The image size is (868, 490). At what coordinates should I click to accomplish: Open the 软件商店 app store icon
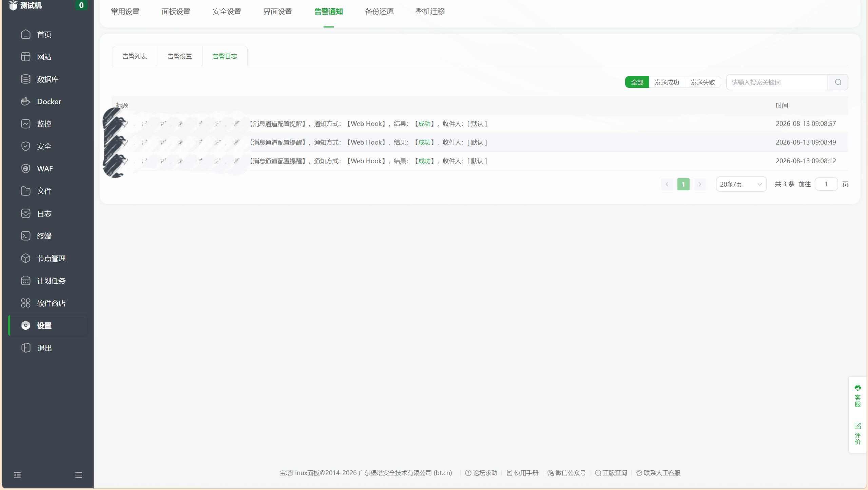(x=26, y=303)
